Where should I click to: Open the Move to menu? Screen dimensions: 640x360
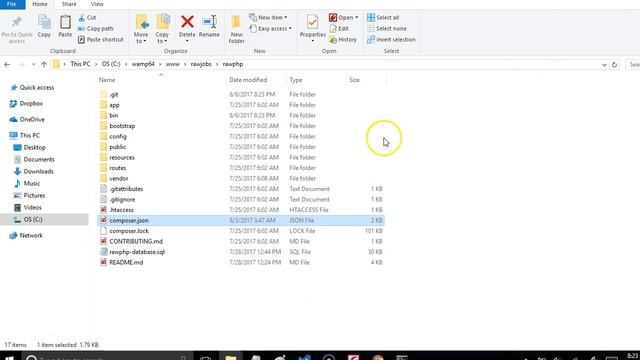coord(141,29)
